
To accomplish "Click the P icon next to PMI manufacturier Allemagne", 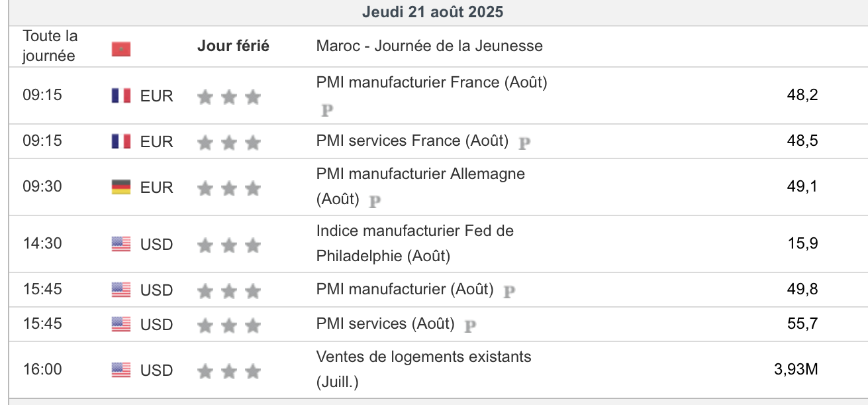I will coord(375,201).
